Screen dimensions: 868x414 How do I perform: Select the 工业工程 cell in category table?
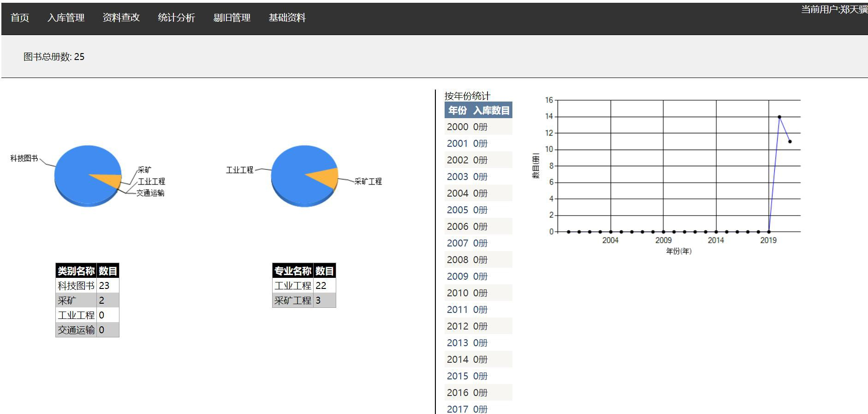[x=76, y=315]
